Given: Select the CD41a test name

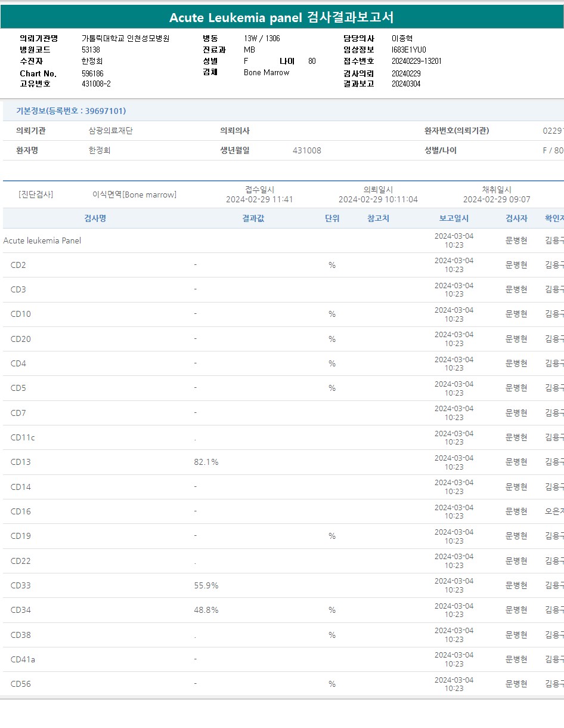Looking at the screenshot, I should [23, 659].
